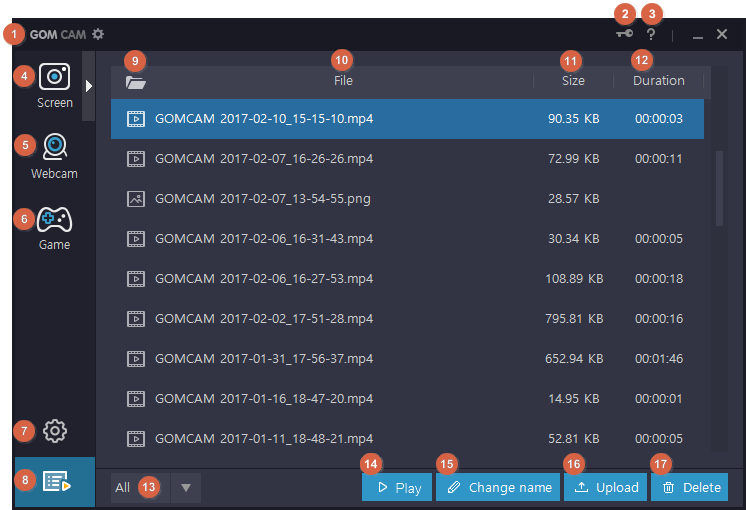
Task: Click the license key icon
Action: click(625, 33)
